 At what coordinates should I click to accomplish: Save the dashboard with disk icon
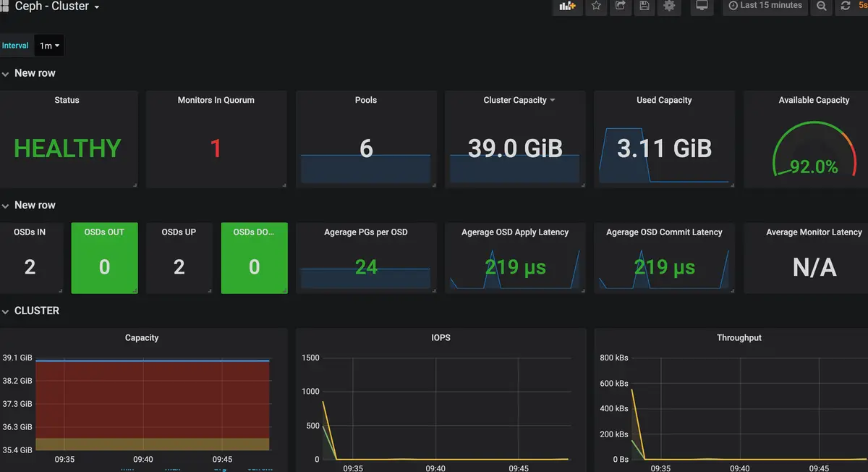coord(644,6)
